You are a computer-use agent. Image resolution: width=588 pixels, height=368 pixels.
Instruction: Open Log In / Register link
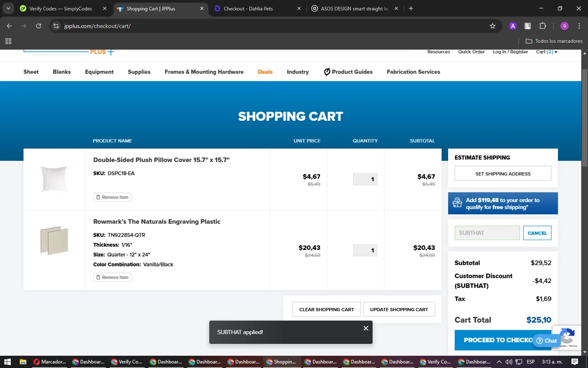pyautogui.click(x=510, y=52)
